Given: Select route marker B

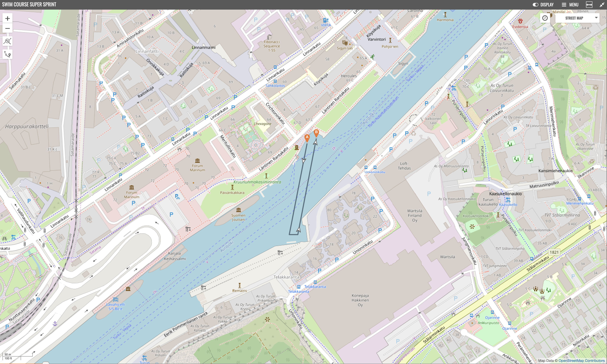Looking at the screenshot, I should pos(316,133).
